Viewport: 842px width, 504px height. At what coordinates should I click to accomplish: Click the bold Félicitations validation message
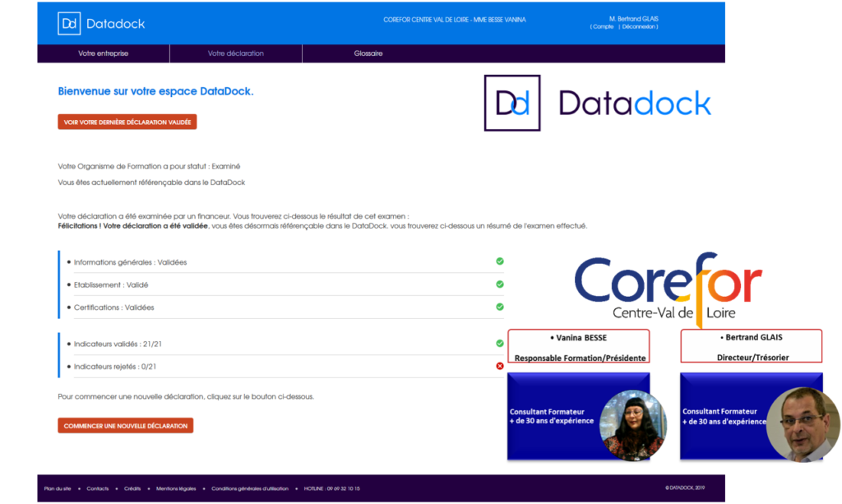click(x=132, y=226)
